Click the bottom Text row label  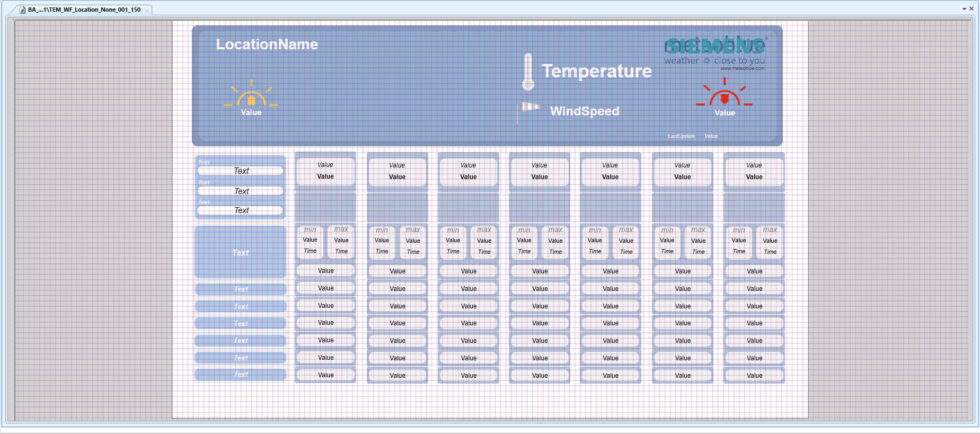point(240,375)
